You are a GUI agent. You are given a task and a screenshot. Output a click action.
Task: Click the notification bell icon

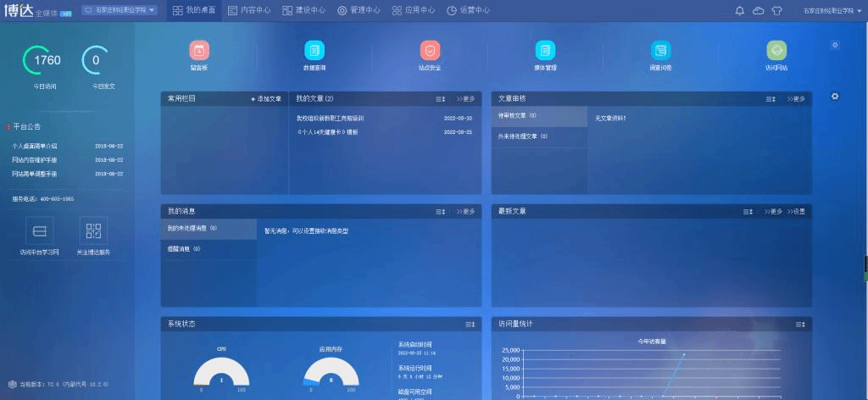click(x=739, y=10)
